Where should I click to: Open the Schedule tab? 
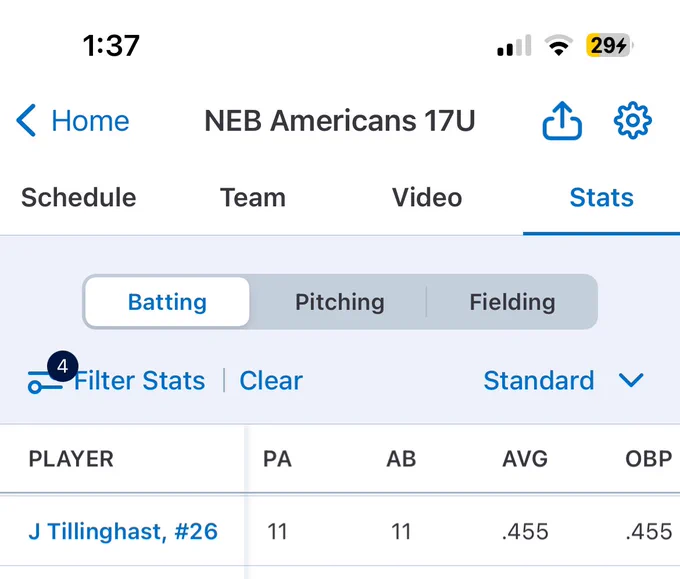78,198
